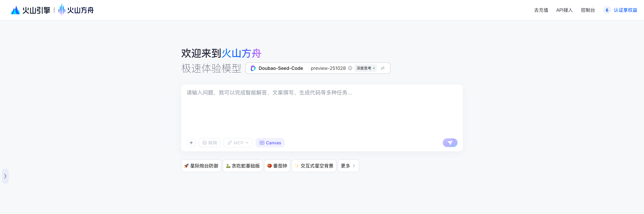Select the 番茄钟 example prompt
Viewport: 644px width, 214px height.
277,166
